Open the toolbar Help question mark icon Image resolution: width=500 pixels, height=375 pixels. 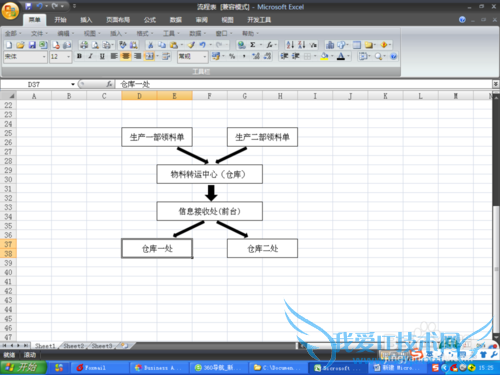pos(394,56)
